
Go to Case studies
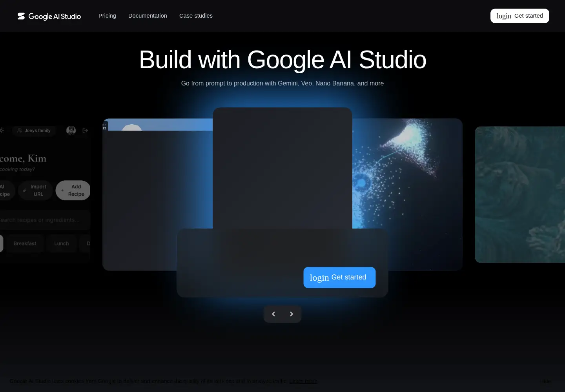(x=196, y=16)
